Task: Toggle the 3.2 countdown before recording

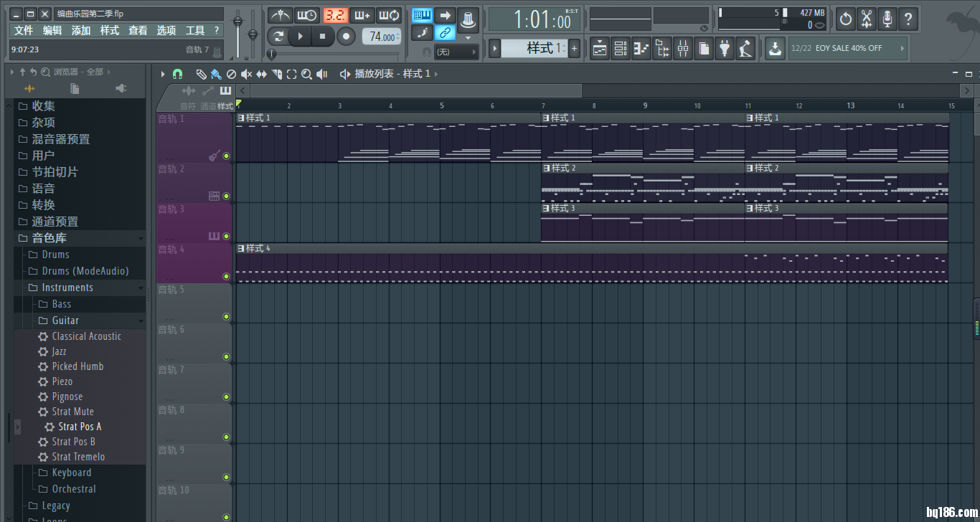Action: [335, 15]
